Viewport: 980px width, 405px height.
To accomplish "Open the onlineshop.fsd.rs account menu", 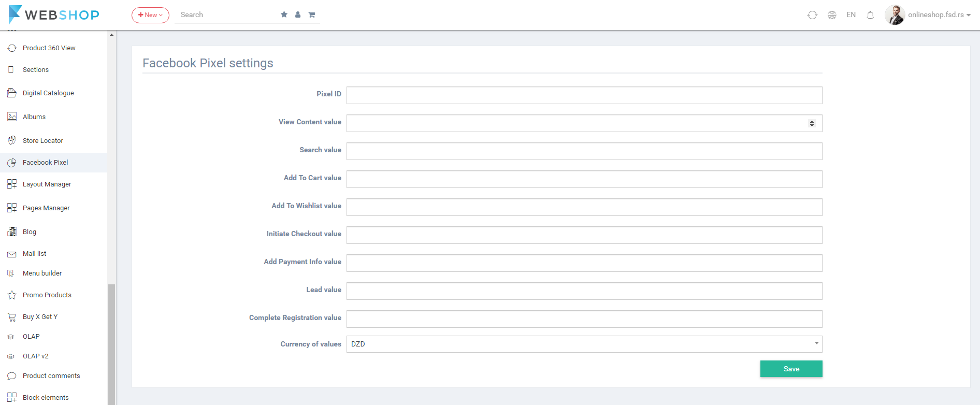I will pyautogui.click(x=939, y=15).
